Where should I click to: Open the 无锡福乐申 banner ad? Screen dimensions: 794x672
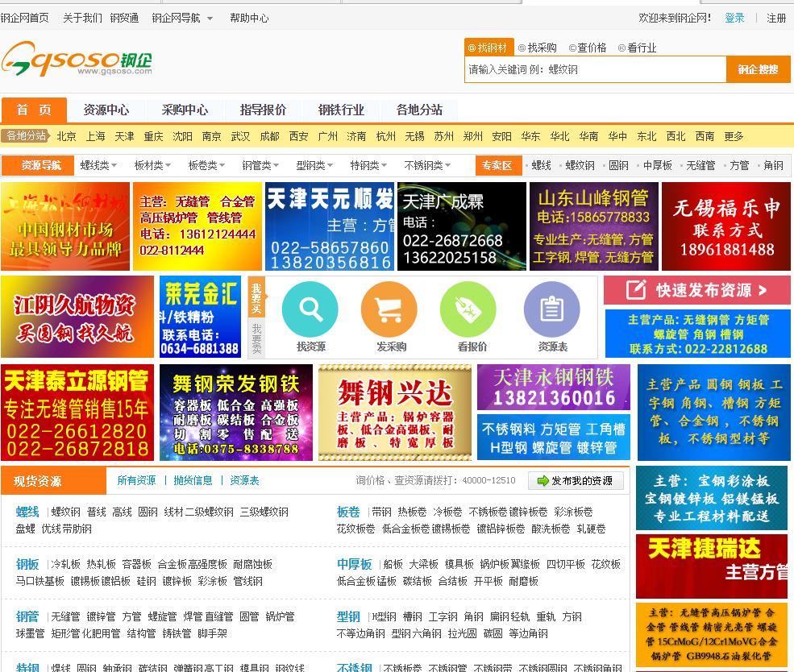[x=725, y=226]
